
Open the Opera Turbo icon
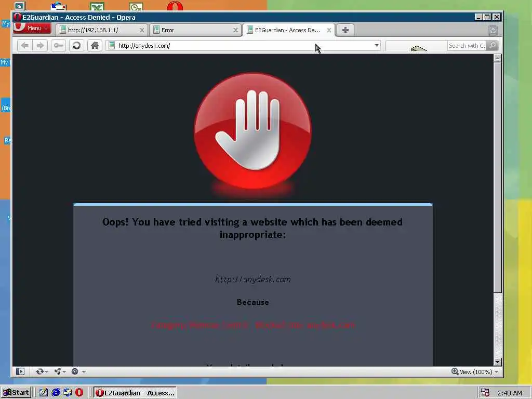point(75,371)
